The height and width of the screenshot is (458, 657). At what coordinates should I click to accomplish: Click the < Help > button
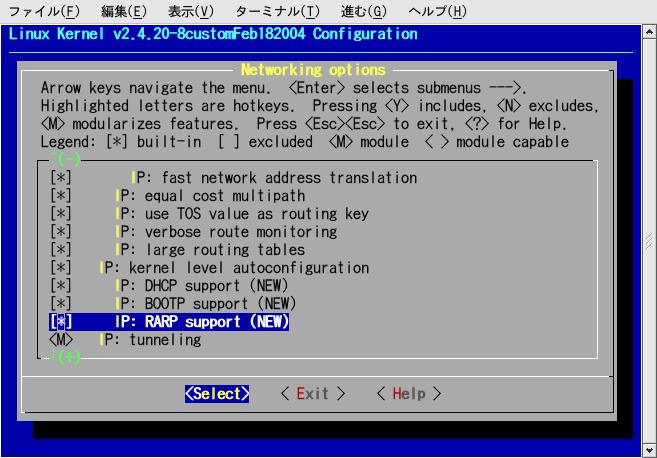[409, 394]
